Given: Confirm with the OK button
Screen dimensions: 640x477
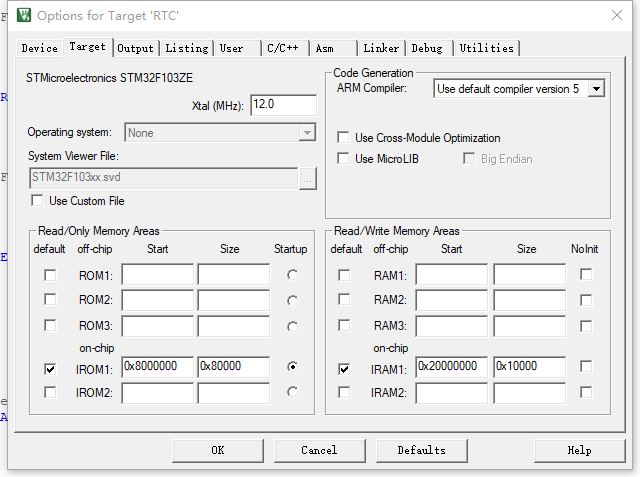Looking at the screenshot, I should tap(218, 450).
